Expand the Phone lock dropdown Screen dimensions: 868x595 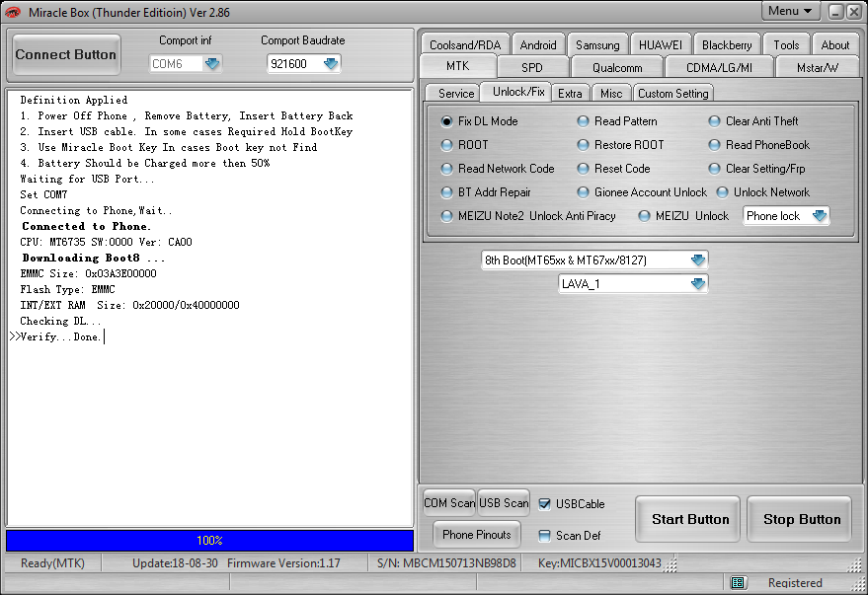(820, 216)
